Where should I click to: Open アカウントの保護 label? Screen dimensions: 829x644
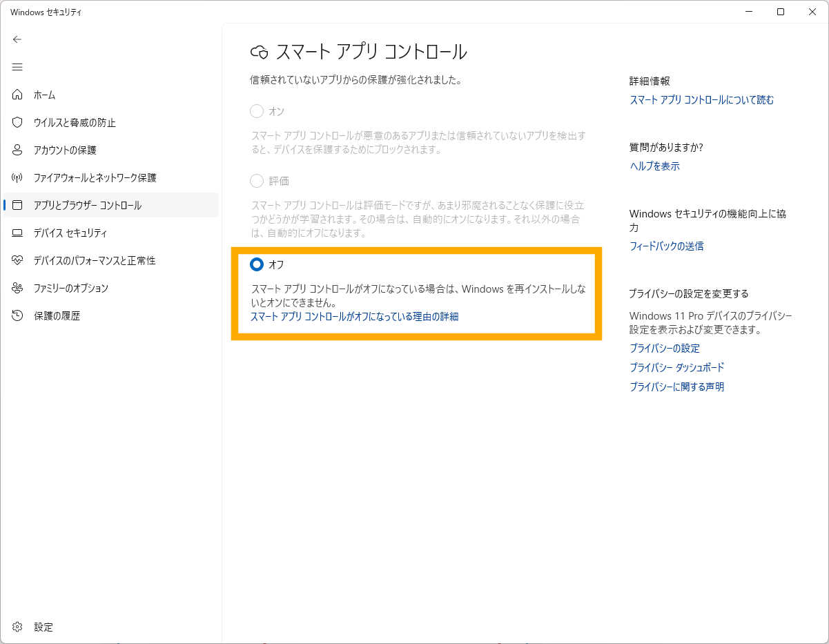coord(65,150)
